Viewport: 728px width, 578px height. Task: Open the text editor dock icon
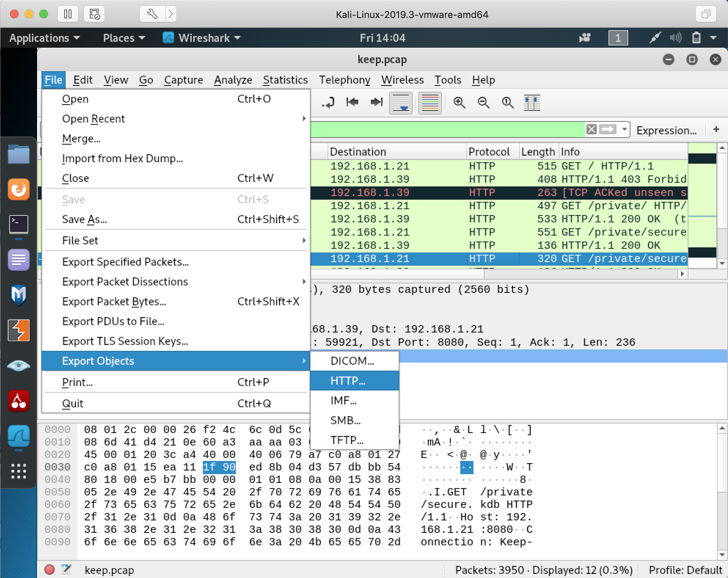tap(18, 260)
